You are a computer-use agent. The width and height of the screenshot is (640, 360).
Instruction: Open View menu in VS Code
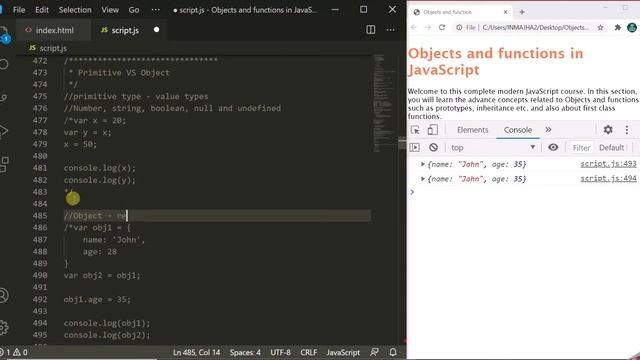click(110, 10)
